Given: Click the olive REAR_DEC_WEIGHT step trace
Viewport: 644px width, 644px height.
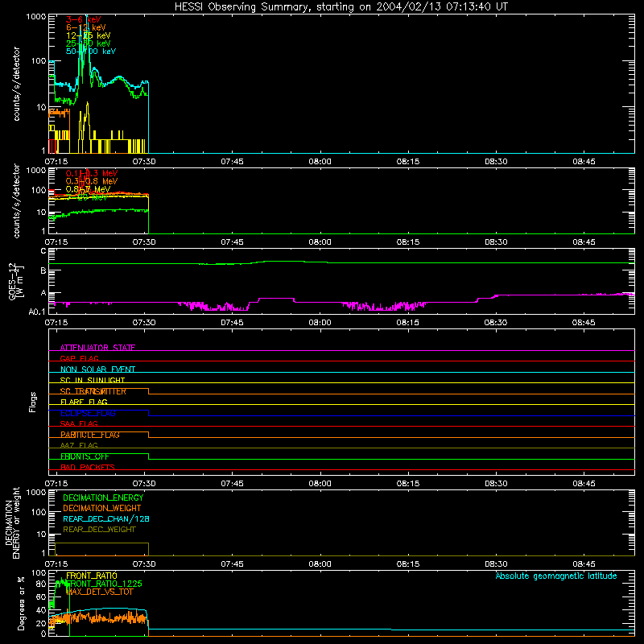Looking at the screenshot, I should pos(101,543).
